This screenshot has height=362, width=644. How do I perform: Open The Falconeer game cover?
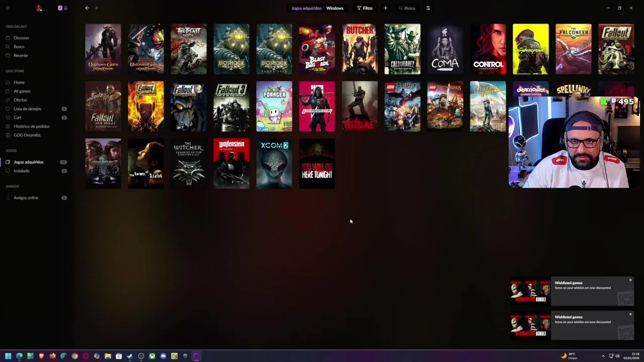pyautogui.click(x=574, y=49)
